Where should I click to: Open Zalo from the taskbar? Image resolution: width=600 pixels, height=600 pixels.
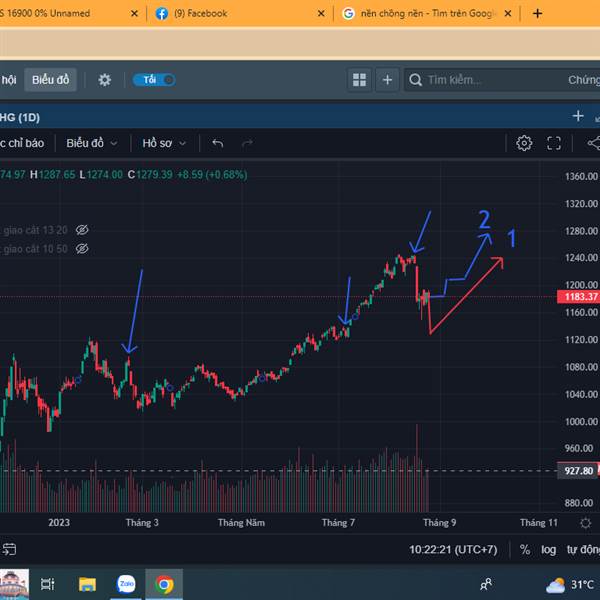point(126,584)
